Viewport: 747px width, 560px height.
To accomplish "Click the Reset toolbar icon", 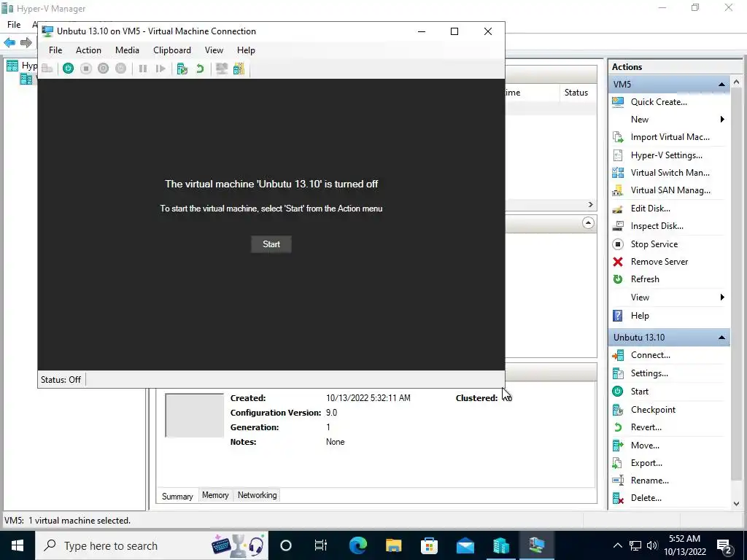I will click(x=160, y=69).
